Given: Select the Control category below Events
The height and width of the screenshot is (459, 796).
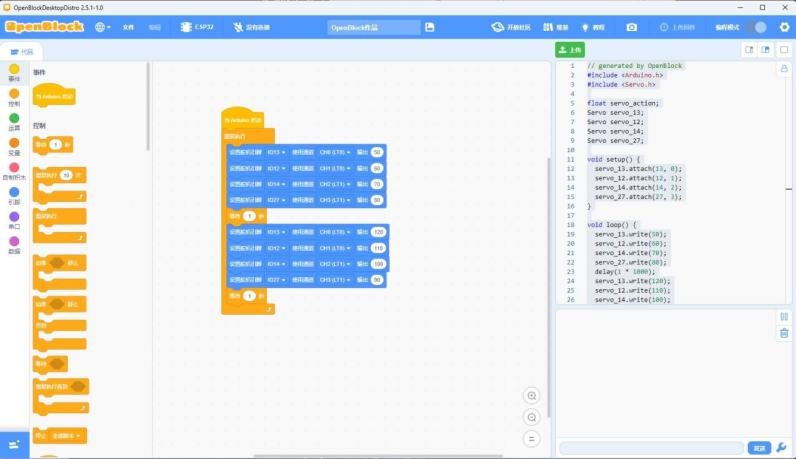Looking at the screenshot, I should 14,97.
